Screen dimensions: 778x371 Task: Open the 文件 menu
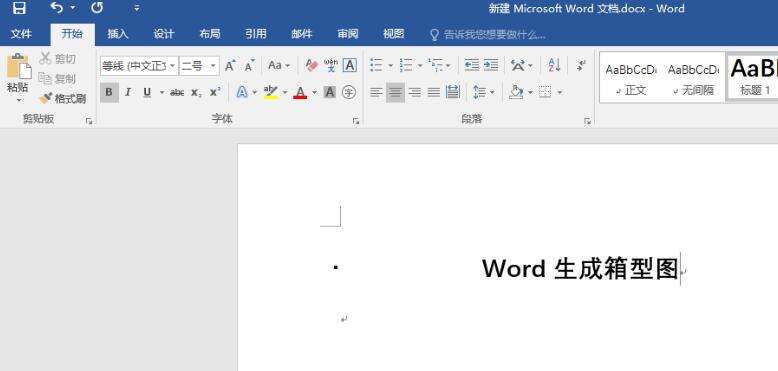[21, 34]
